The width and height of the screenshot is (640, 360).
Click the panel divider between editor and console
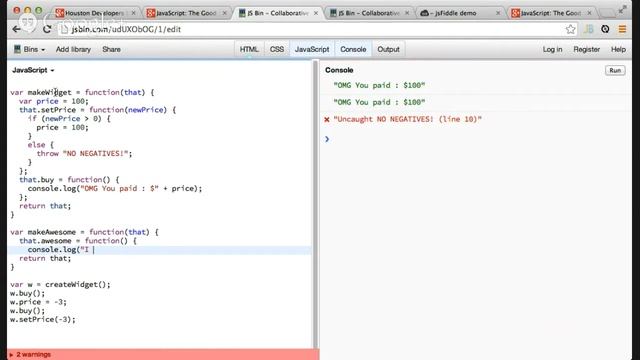point(316,204)
